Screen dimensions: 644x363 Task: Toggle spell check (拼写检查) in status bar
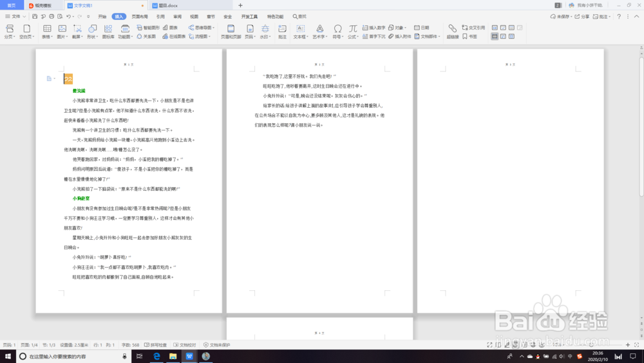point(155,345)
